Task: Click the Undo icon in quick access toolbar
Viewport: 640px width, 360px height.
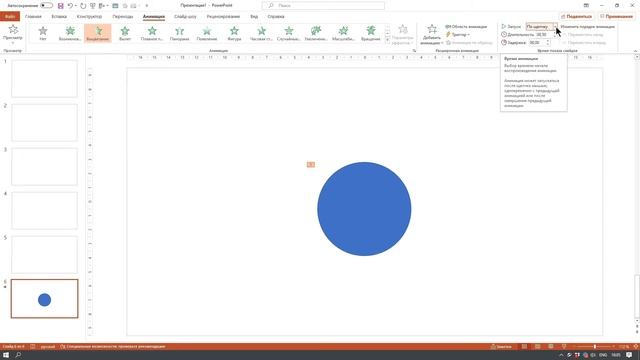Action: coord(70,6)
